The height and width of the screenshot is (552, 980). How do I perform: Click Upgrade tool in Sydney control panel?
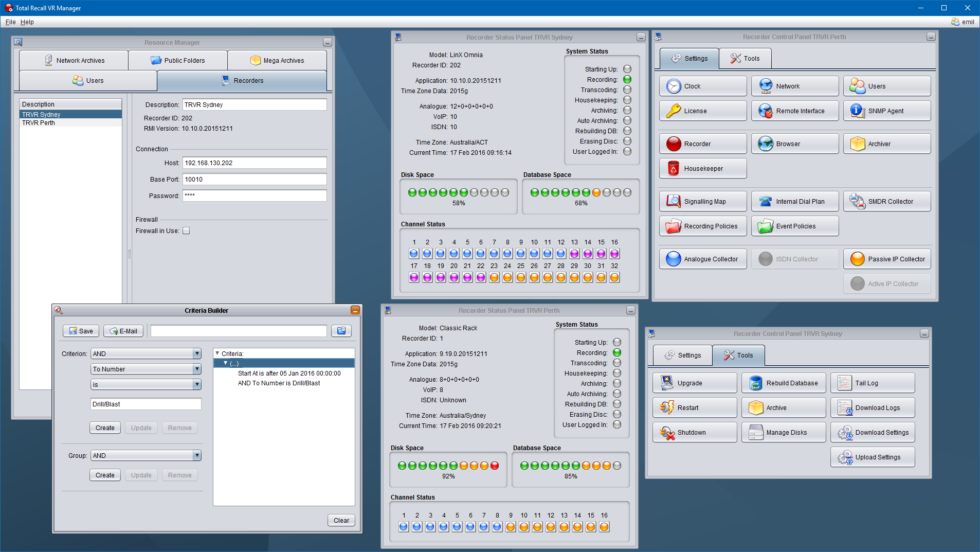point(695,383)
